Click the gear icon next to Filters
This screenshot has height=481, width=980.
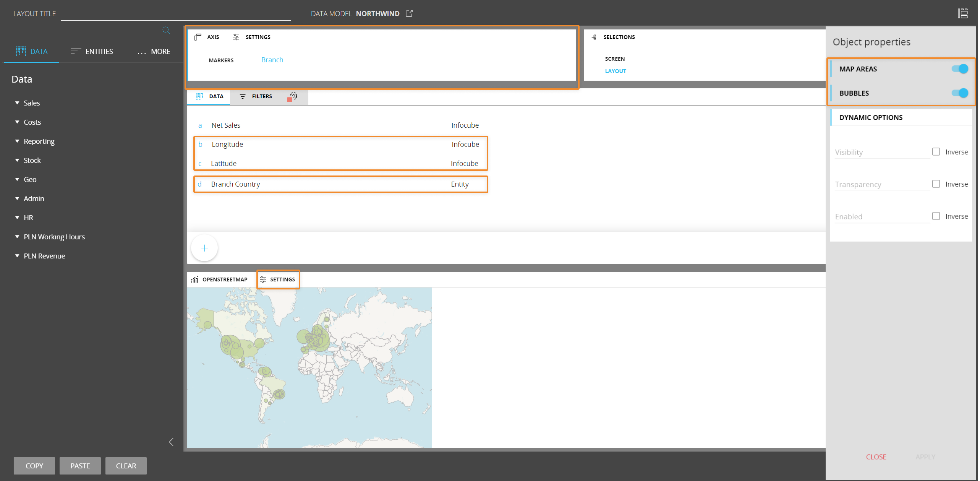pyautogui.click(x=293, y=96)
